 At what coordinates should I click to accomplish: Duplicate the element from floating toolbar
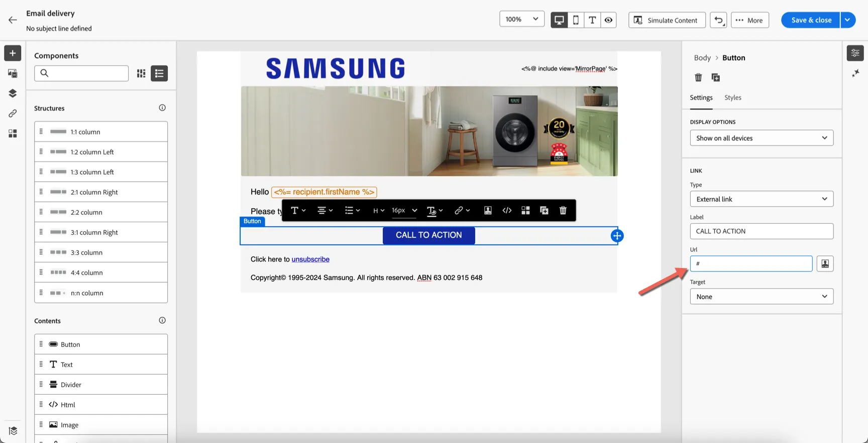pos(544,211)
